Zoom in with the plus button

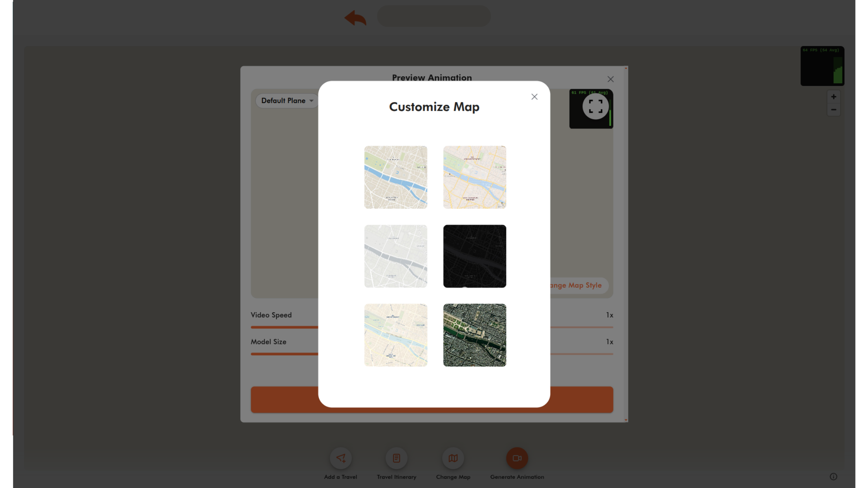pyautogui.click(x=834, y=97)
